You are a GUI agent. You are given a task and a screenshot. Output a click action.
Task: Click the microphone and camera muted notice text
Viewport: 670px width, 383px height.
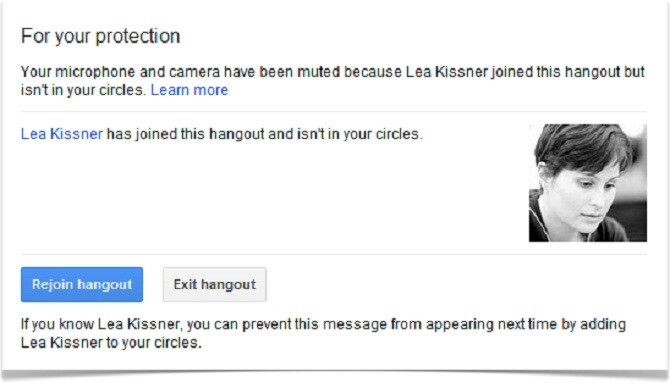point(332,81)
